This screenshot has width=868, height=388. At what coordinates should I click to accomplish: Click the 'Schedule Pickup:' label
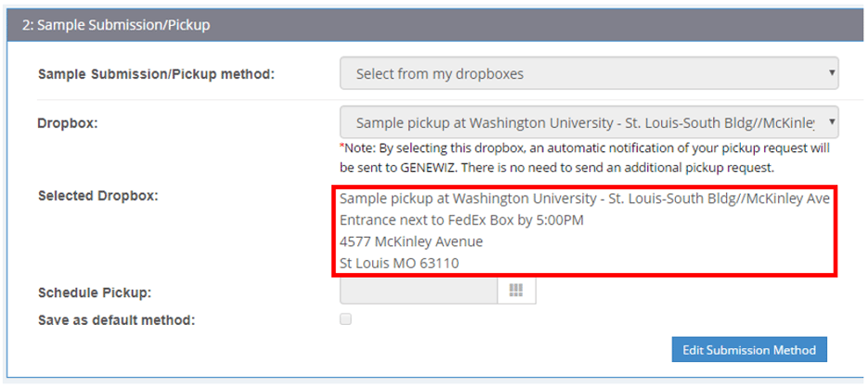[94, 293]
